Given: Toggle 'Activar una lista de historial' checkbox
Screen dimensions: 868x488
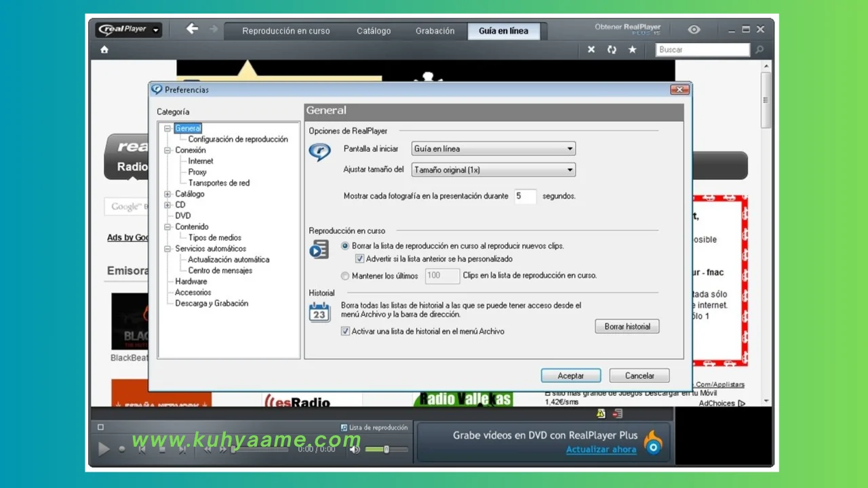Looking at the screenshot, I should click(345, 331).
